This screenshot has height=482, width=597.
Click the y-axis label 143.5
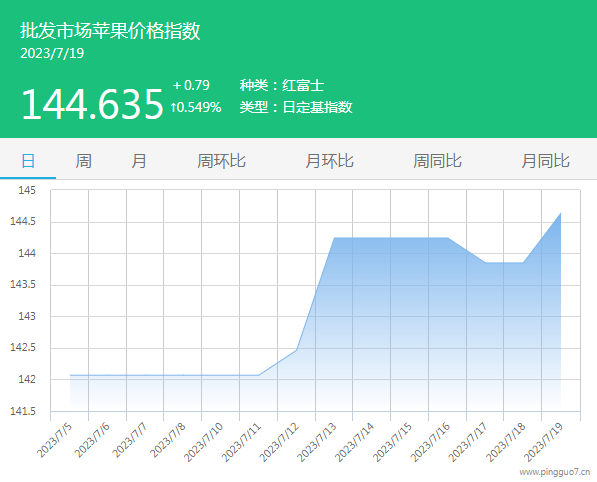click(x=23, y=284)
